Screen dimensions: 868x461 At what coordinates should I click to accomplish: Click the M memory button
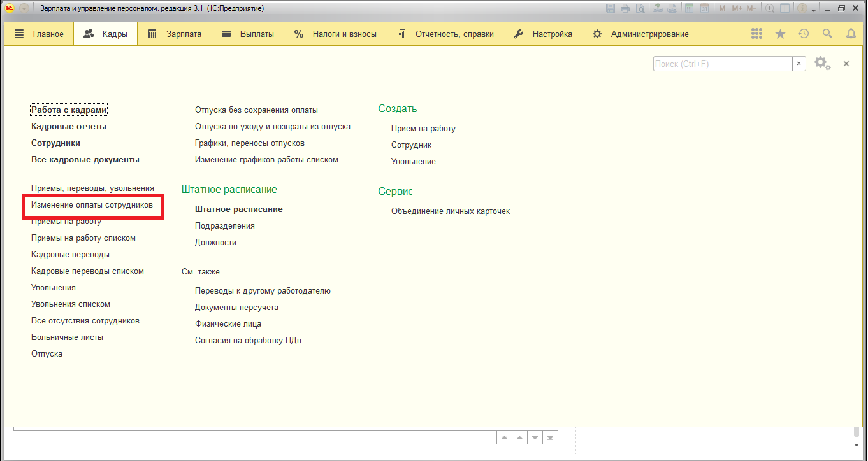pos(722,9)
